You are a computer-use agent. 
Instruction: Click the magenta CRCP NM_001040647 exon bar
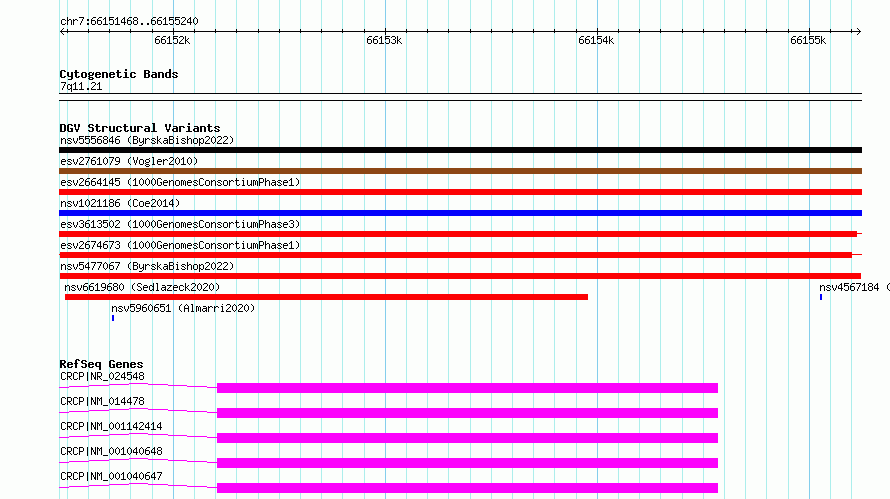[x=467, y=488]
